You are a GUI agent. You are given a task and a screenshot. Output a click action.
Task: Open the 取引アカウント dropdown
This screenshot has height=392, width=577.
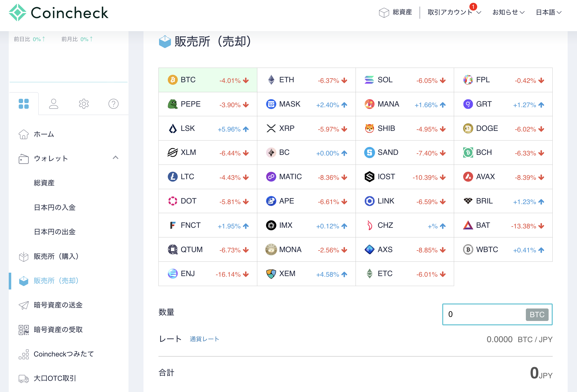point(454,12)
